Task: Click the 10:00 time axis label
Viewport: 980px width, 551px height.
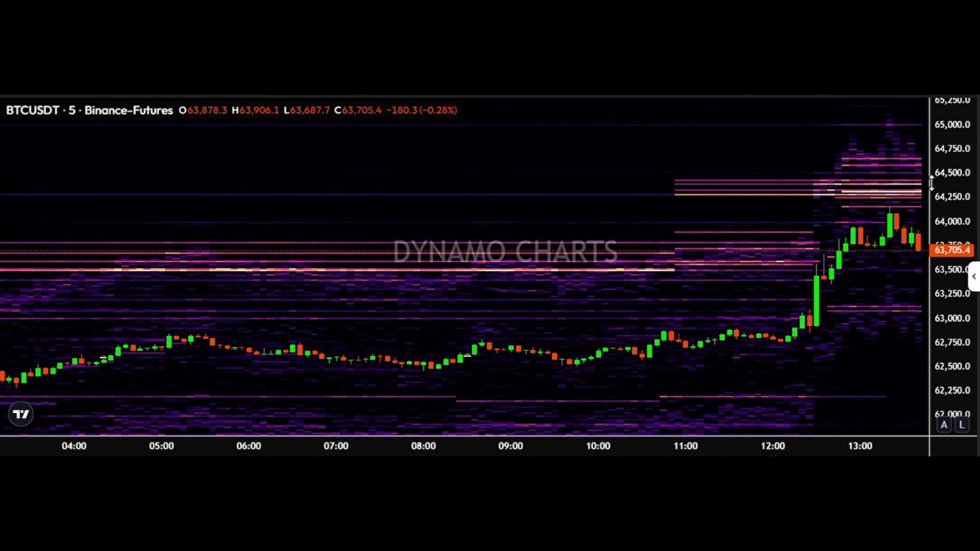Action: tap(599, 447)
